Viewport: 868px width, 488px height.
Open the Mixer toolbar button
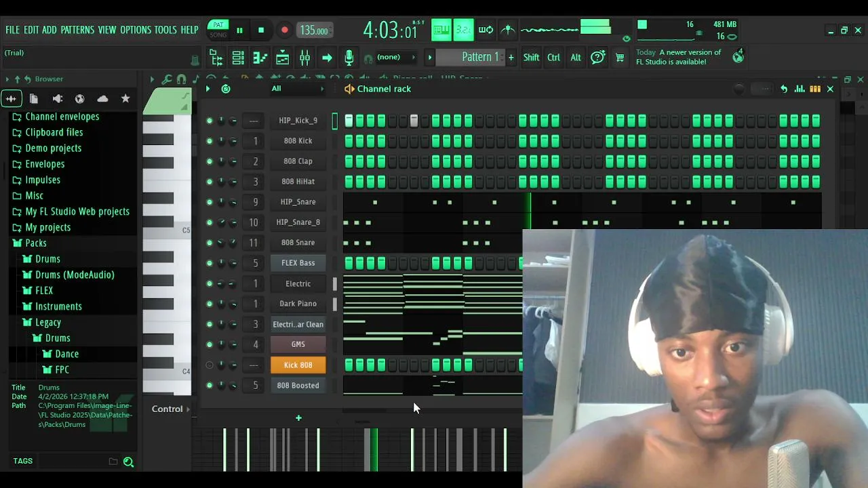pos(304,58)
